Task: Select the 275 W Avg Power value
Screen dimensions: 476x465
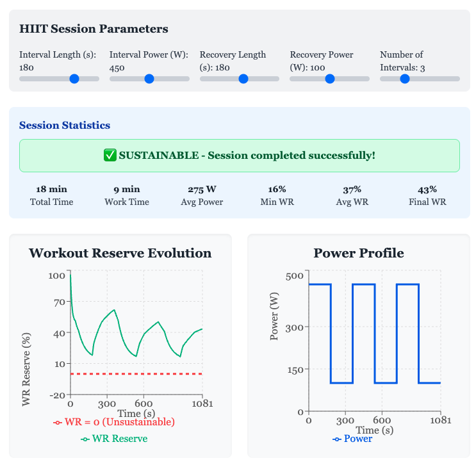Action: pyautogui.click(x=202, y=190)
